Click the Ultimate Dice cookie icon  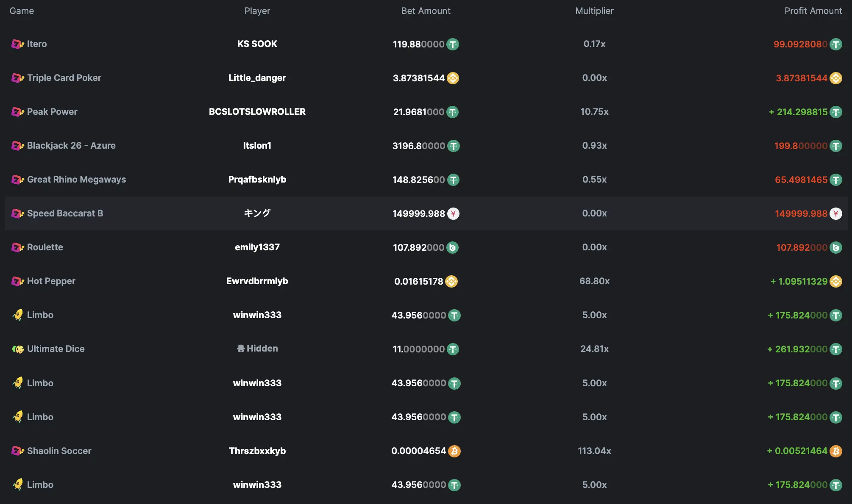[18, 349]
